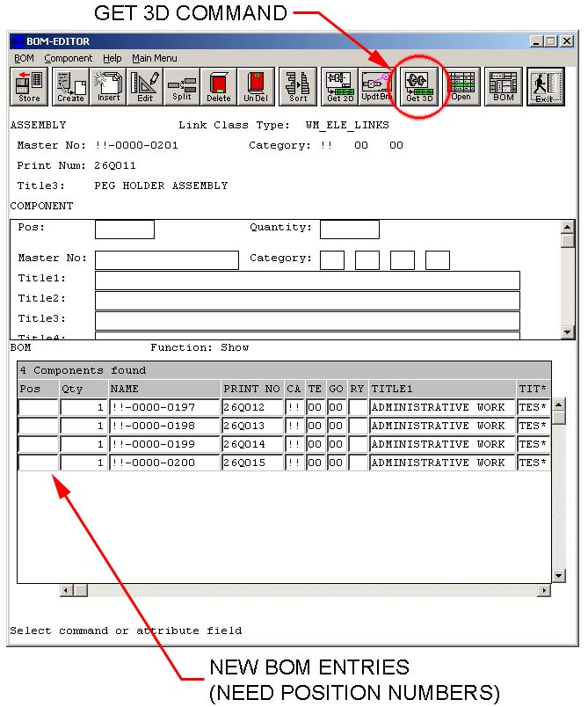
Task: Open the Component menu
Action: coord(69,58)
